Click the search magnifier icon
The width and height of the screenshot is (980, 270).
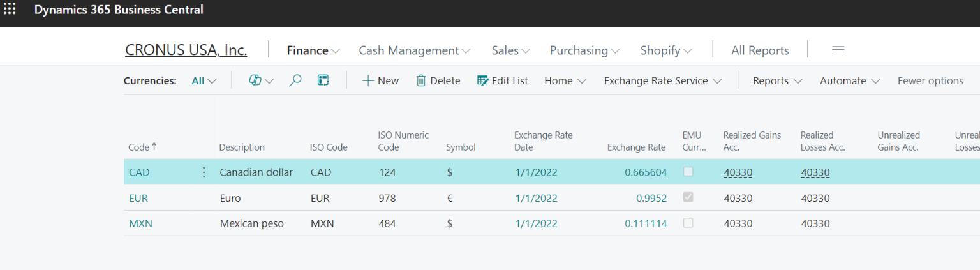[x=295, y=80]
